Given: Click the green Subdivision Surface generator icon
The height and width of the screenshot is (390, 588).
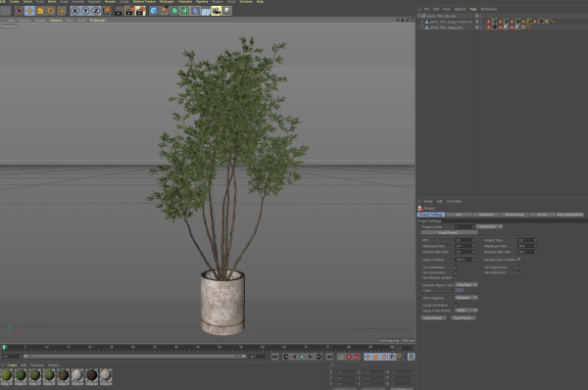Looking at the screenshot, I should pyautogui.click(x=174, y=11).
